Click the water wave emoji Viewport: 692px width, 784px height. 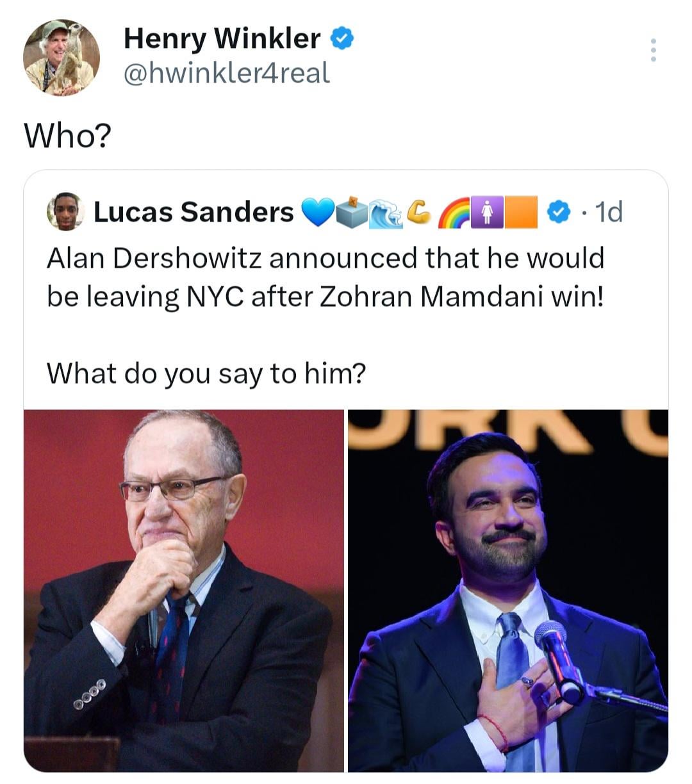click(384, 213)
